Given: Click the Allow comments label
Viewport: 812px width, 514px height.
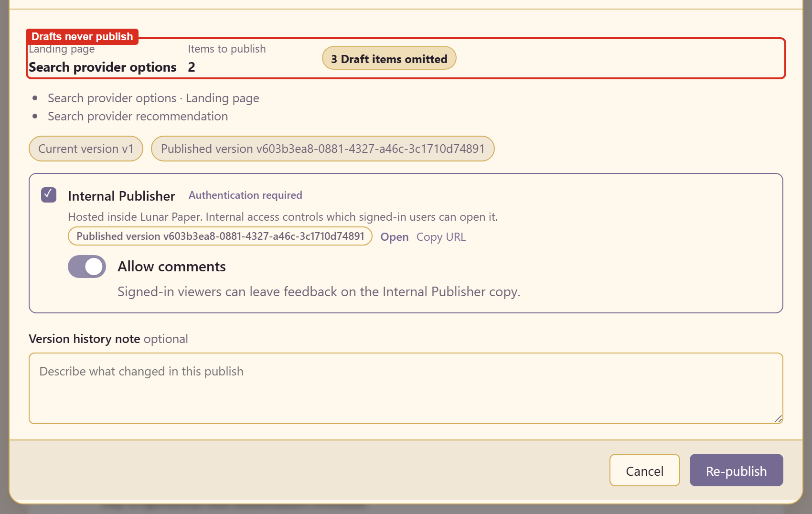Looking at the screenshot, I should 171,266.
